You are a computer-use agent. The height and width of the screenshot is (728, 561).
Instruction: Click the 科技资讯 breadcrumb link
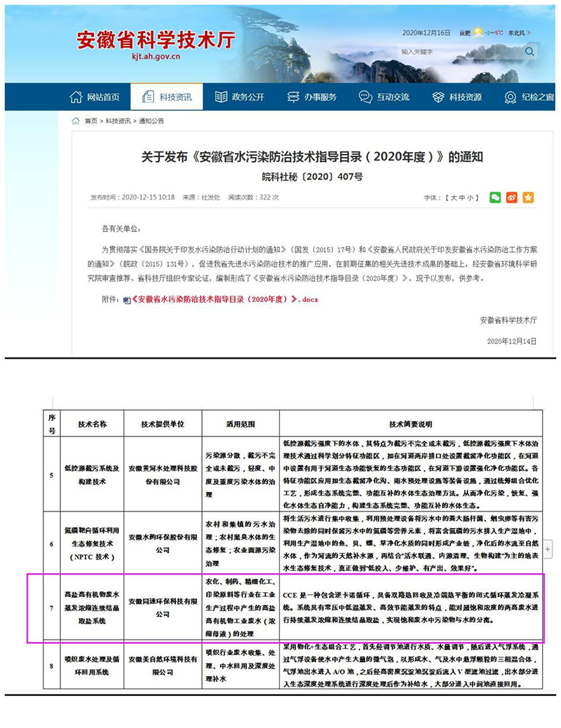click(118, 121)
